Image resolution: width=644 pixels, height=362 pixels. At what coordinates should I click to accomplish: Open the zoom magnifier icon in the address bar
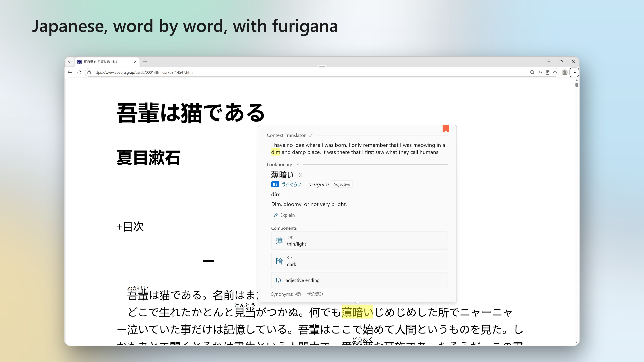(x=532, y=72)
